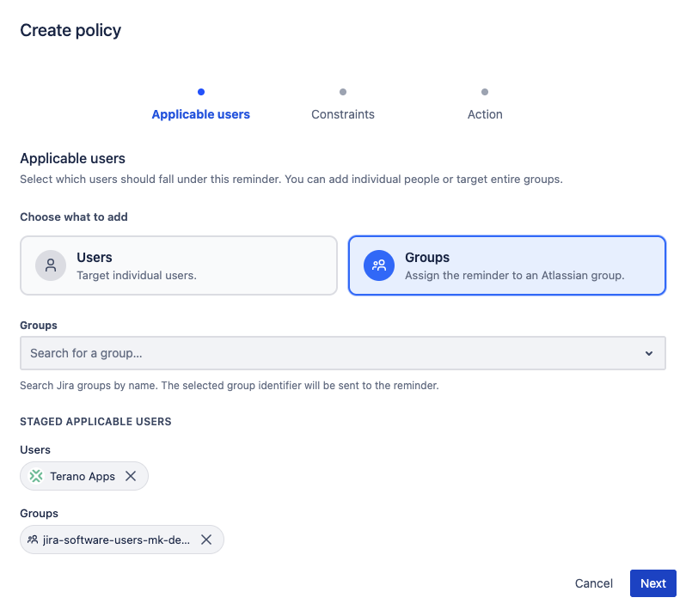Cancel the policy creation
Image resolution: width=686 pixels, height=616 pixels.
coord(593,583)
